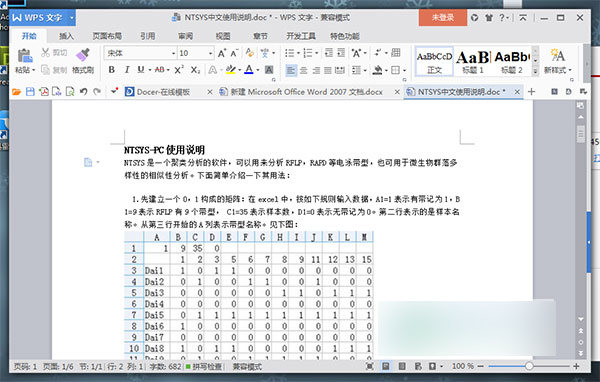Switch to outline view in status bar
The image size is (600, 382).
(402, 366)
